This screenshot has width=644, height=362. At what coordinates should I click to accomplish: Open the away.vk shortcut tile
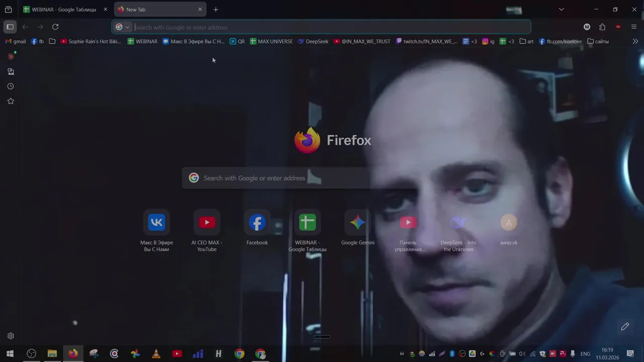509,222
